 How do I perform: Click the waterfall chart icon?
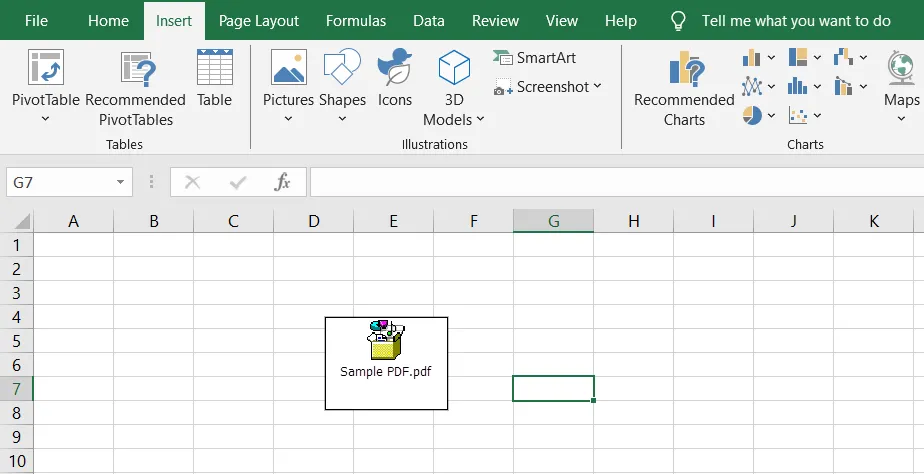tap(843, 57)
